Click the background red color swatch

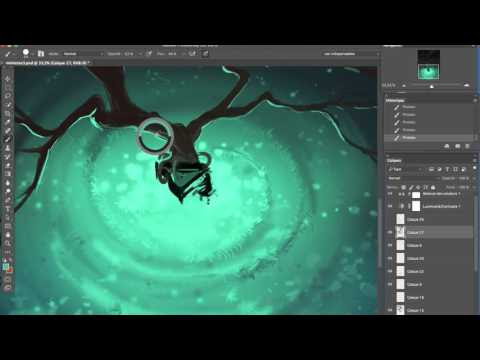tap(11, 270)
